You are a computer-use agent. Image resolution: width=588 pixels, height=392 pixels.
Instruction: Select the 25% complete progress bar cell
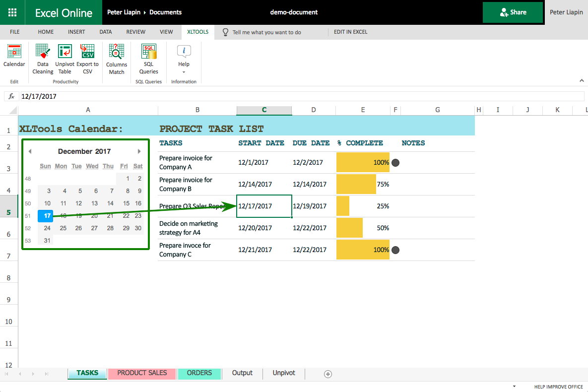pos(363,206)
